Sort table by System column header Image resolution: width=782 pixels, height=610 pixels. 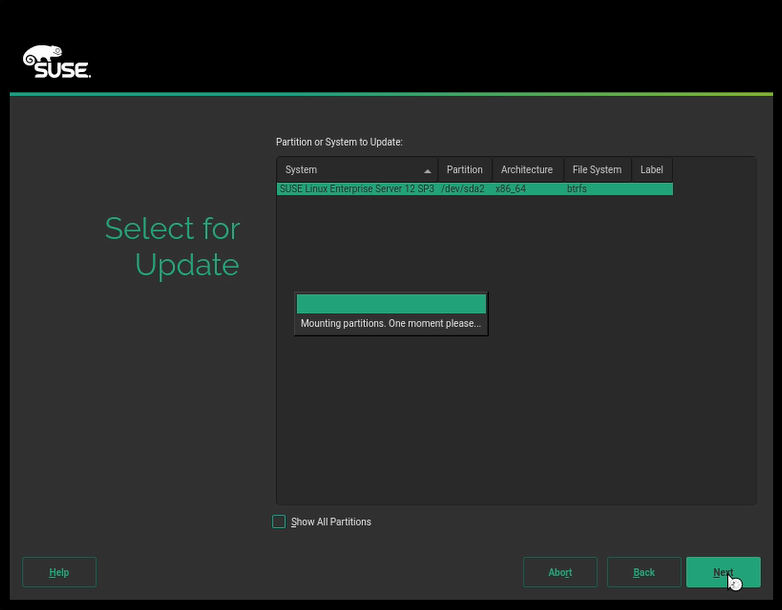[x=357, y=170]
